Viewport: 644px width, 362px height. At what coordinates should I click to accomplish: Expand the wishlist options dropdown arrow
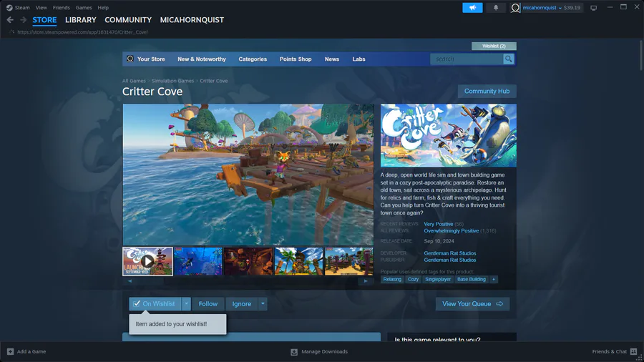click(186, 304)
